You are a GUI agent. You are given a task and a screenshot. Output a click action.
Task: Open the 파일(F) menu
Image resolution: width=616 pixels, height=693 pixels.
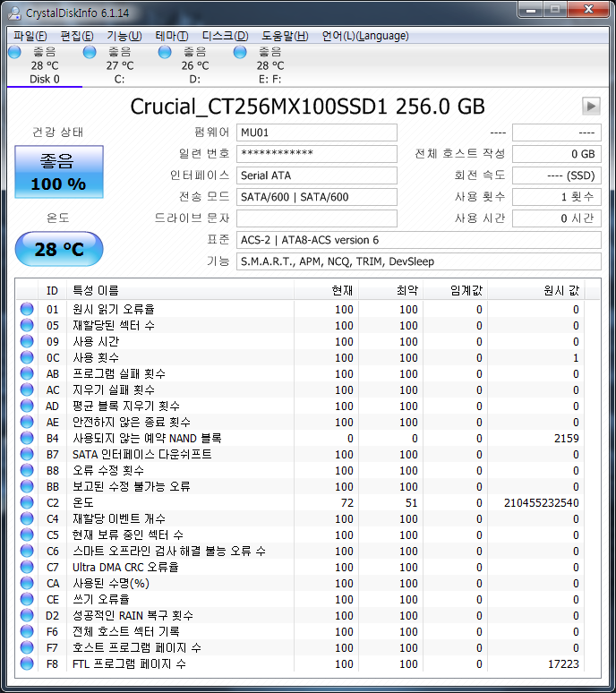[x=30, y=36]
